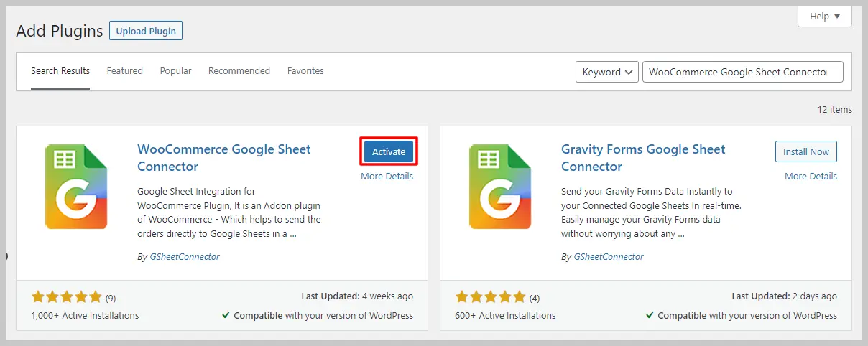868x346 pixels.
Task: Select the Recommended tab
Action: pyautogui.click(x=239, y=71)
